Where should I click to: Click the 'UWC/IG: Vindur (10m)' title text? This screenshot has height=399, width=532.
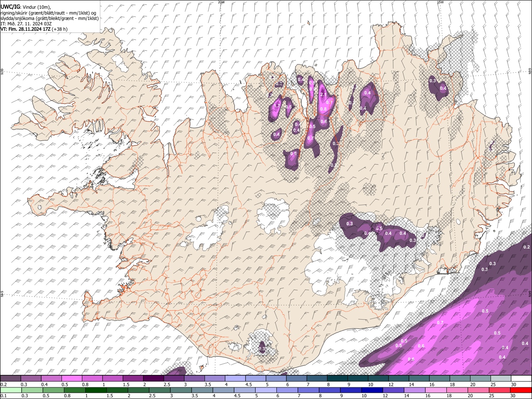(26, 7)
